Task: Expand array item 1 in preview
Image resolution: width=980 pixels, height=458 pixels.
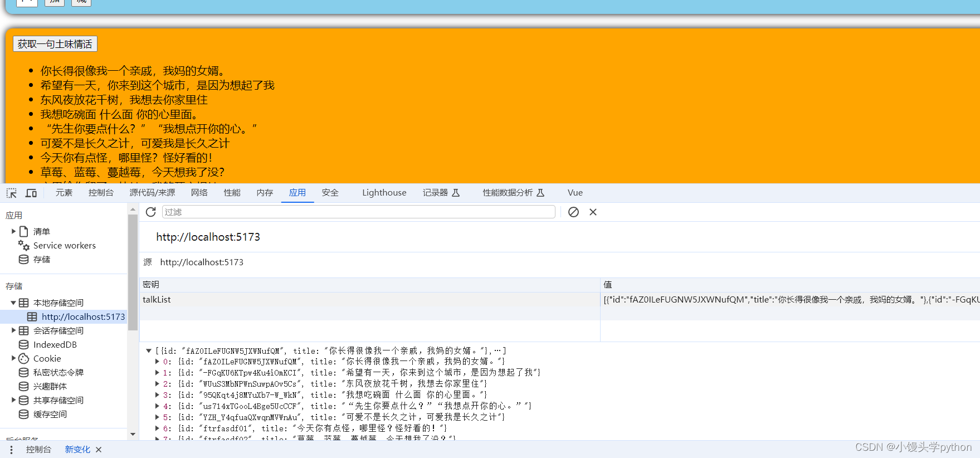Action: (157, 373)
